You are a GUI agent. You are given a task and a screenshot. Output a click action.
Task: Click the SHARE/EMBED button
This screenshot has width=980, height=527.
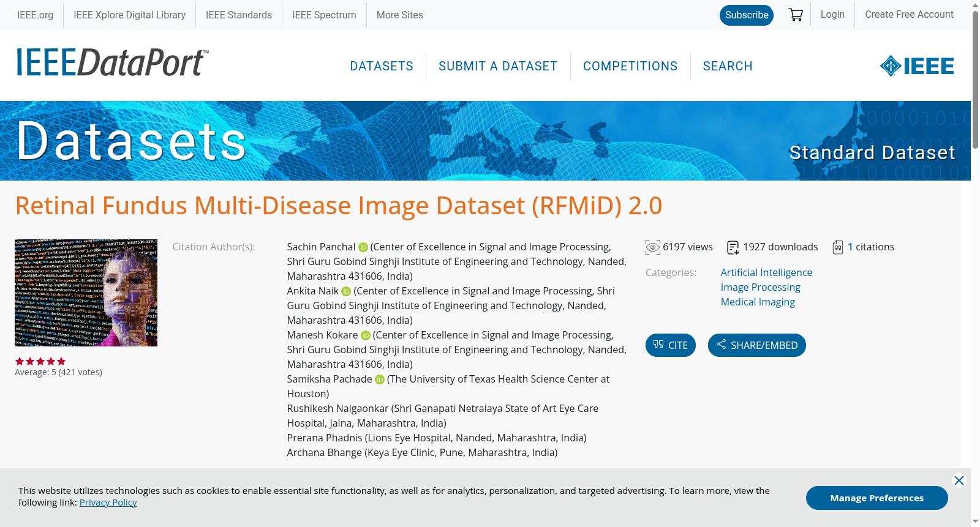pos(757,345)
